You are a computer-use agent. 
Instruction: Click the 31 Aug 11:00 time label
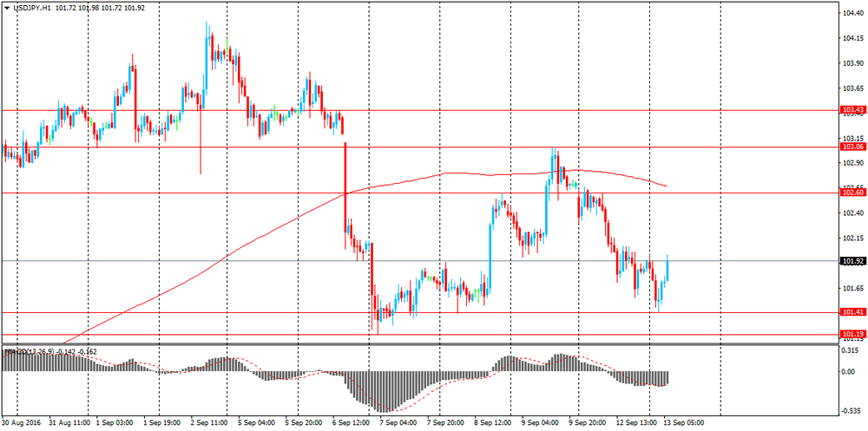pos(68,422)
